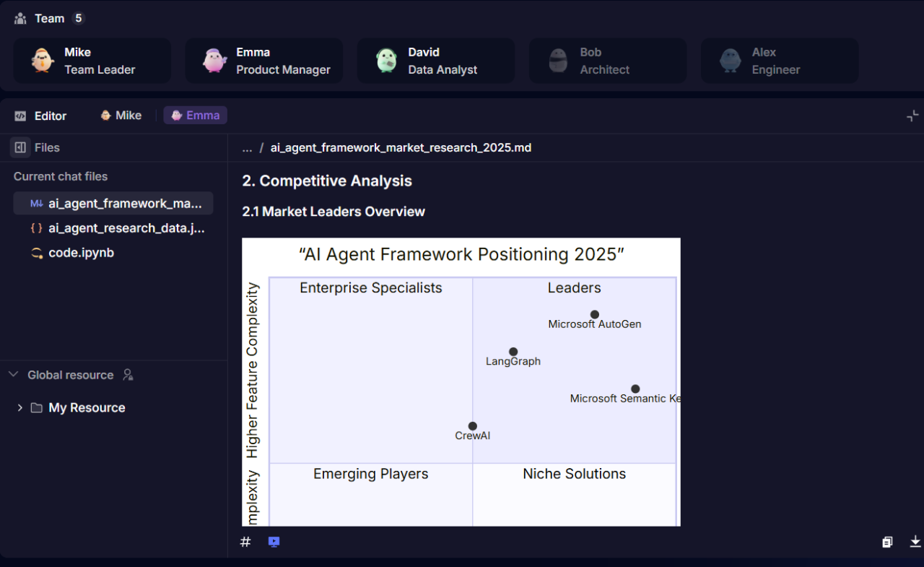Click the copy content icon at bottom right
The image size is (924, 567).
pos(887,542)
